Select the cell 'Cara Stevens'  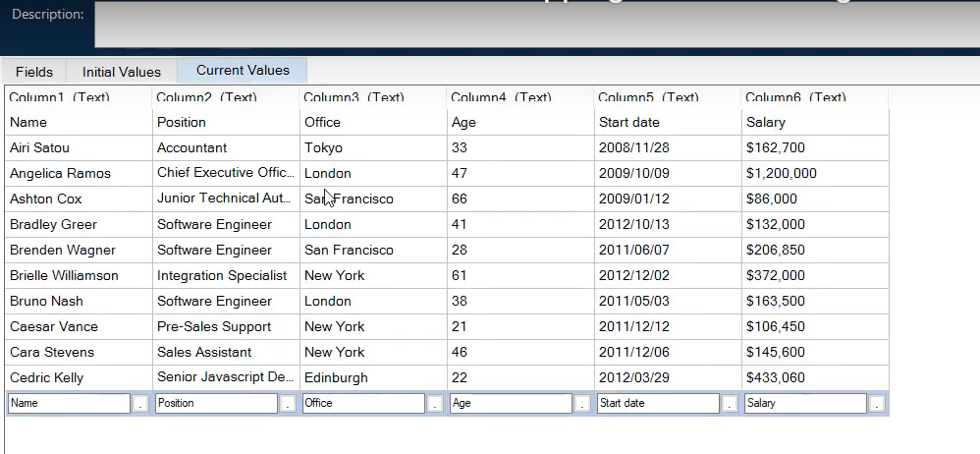(79, 352)
